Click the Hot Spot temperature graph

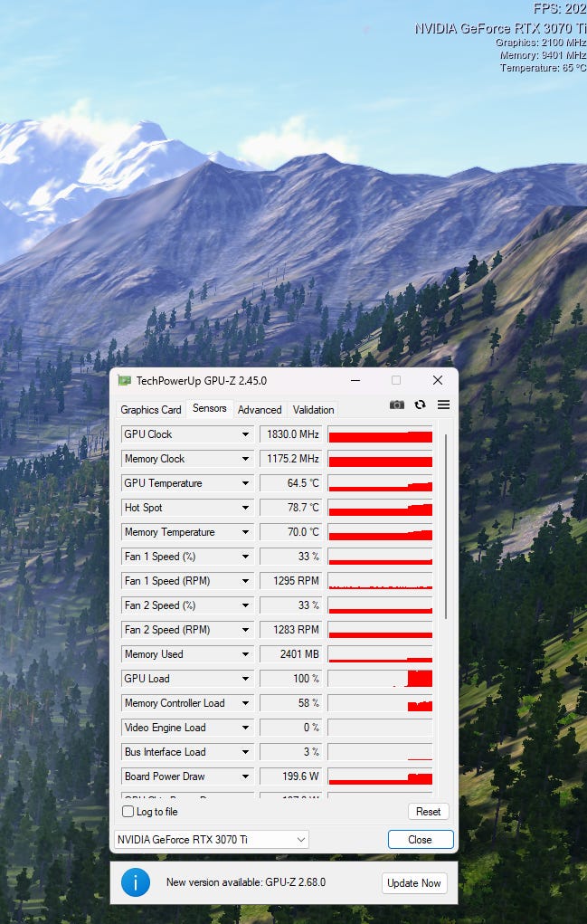[380, 508]
